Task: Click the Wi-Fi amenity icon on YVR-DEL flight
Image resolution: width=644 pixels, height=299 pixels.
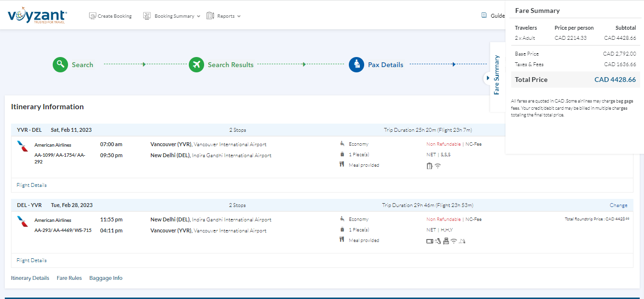Action: tap(438, 166)
